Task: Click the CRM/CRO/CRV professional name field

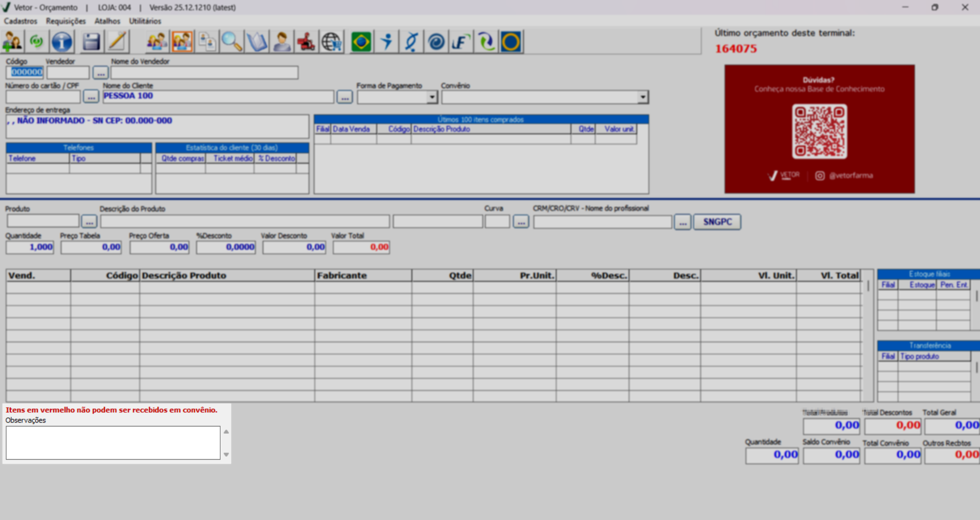Action: [603, 222]
